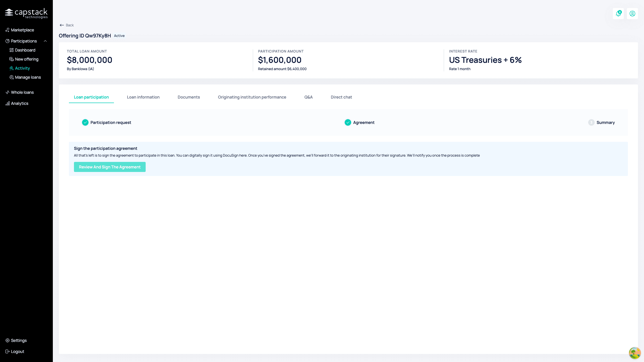Click the Summary step indicator icon
Screen dimensions: 644x362
[591, 122]
